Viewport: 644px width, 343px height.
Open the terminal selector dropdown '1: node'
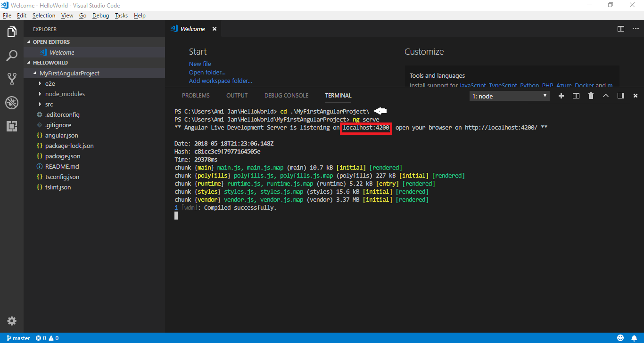click(x=510, y=96)
